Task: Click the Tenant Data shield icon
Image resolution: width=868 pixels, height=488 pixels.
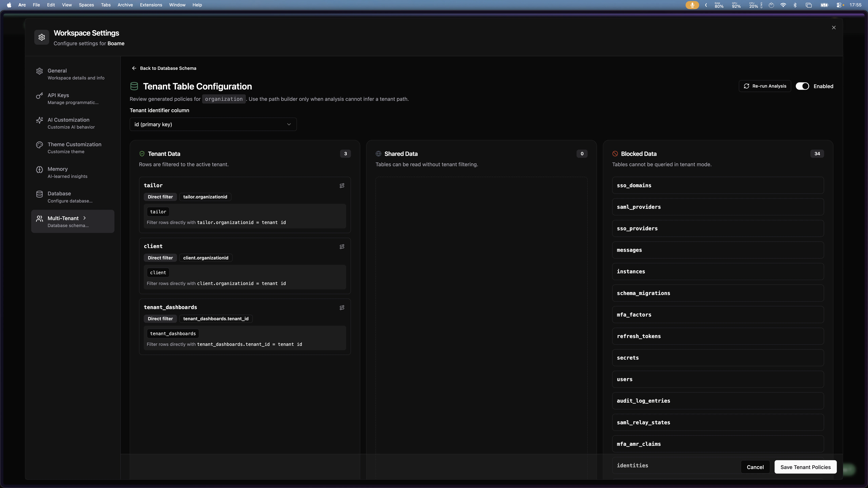Action: 142,154
